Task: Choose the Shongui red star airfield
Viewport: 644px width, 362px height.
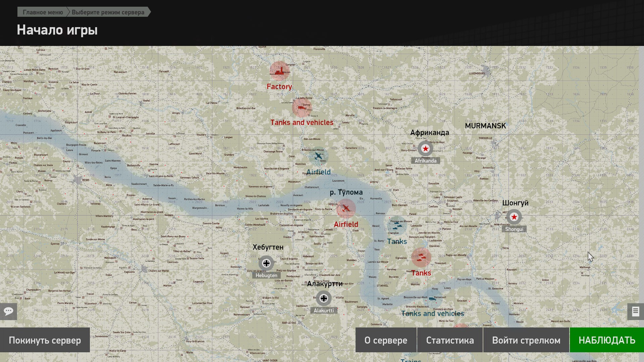Action: click(x=514, y=217)
